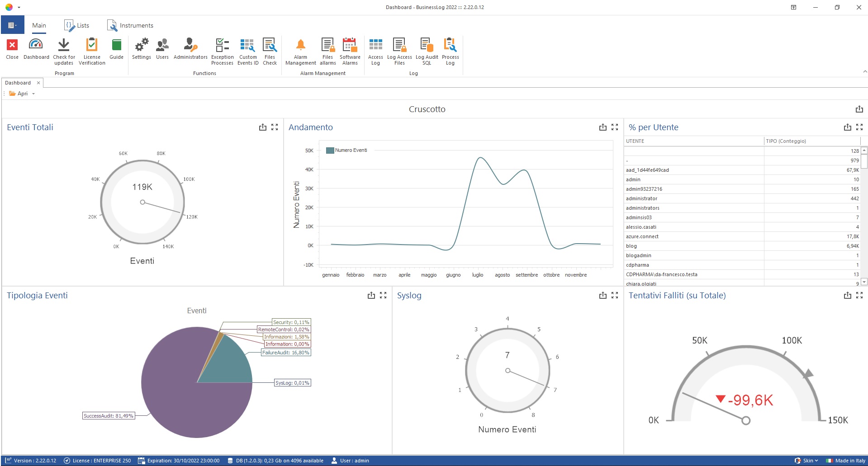Click the Numero Eventi legend color swatch
The width and height of the screenshot is (868, 466).
coord(330,151)
